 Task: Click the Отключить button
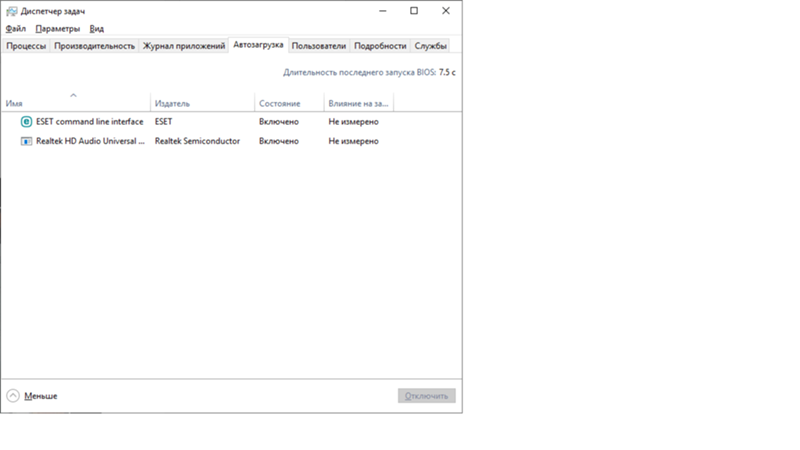click(427, 396)
